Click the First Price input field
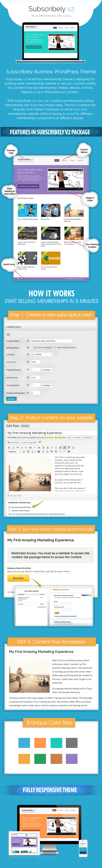This screenshot has height=868, width=102. [x=36, y=362]
